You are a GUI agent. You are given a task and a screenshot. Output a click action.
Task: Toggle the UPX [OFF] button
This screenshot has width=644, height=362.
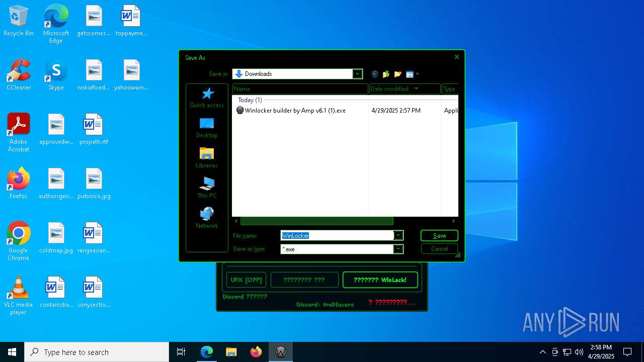click(x=246, y=280)
